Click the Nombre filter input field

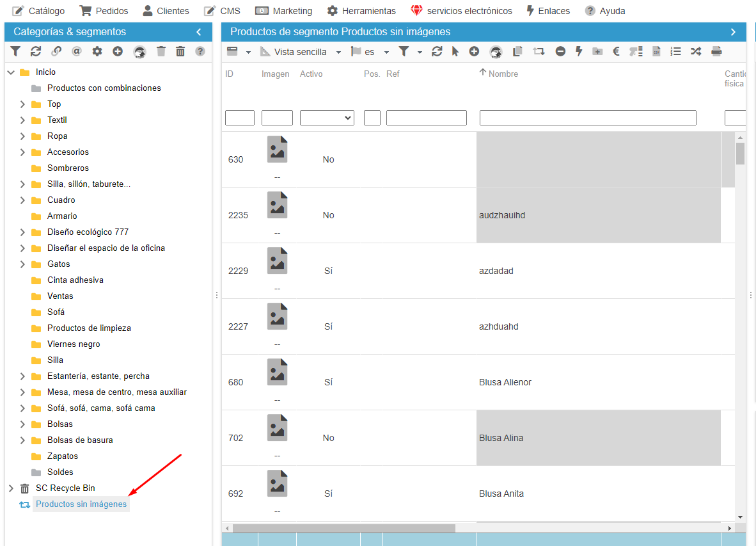click(587, 118)
